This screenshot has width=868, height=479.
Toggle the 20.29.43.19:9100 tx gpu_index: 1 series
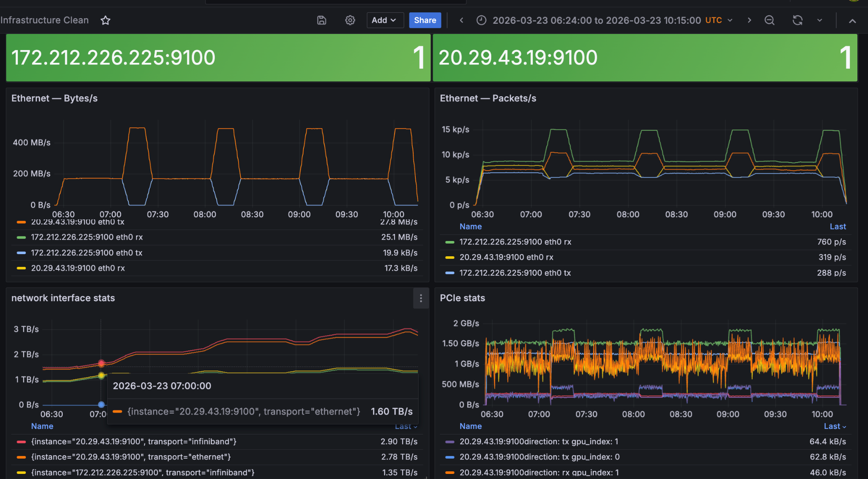539,442
